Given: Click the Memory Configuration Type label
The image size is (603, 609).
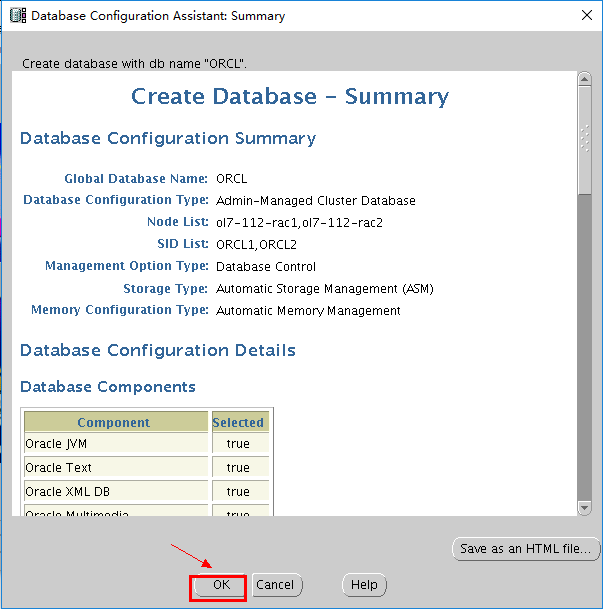Looking at the screenshot, I should click(120, 310).
